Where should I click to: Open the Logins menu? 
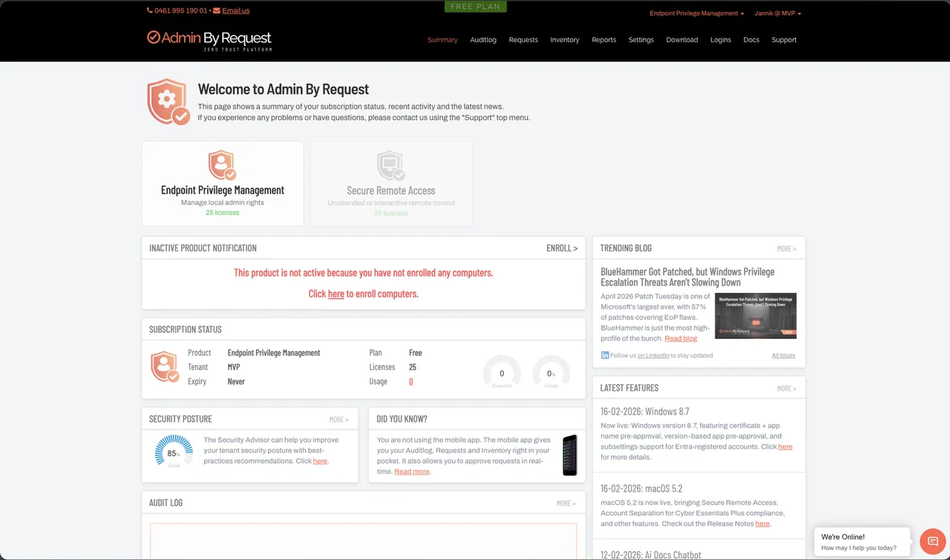click(721, 40)
